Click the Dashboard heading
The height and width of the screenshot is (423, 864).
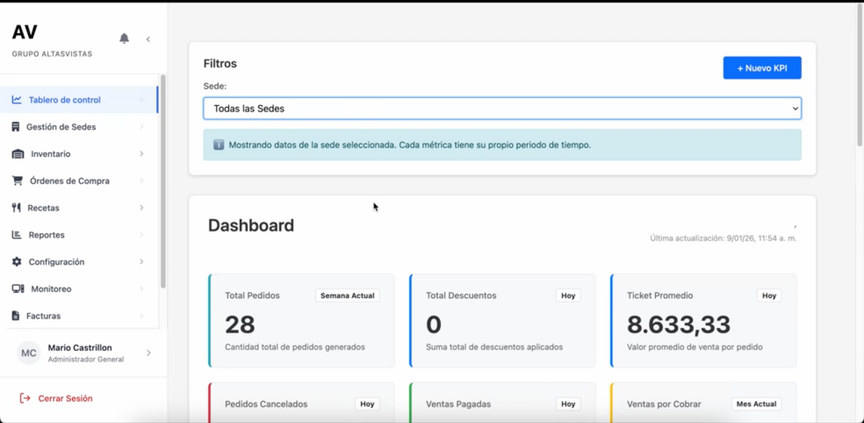click(251, 225)
